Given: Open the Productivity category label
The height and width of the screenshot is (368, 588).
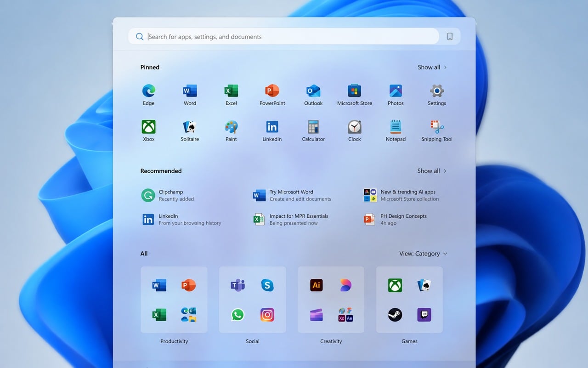Looking at the screenshot, I should coord(174,341).
